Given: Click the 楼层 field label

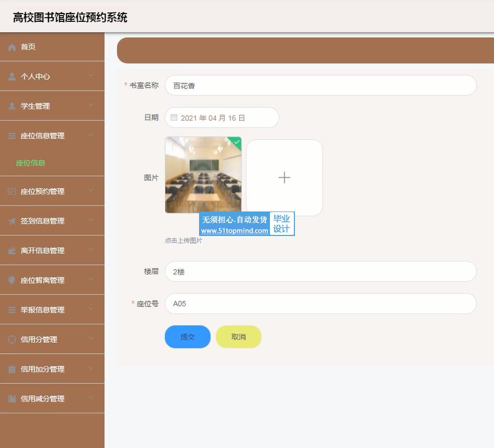Looking at the screenshot, I should tap(151, 271).
